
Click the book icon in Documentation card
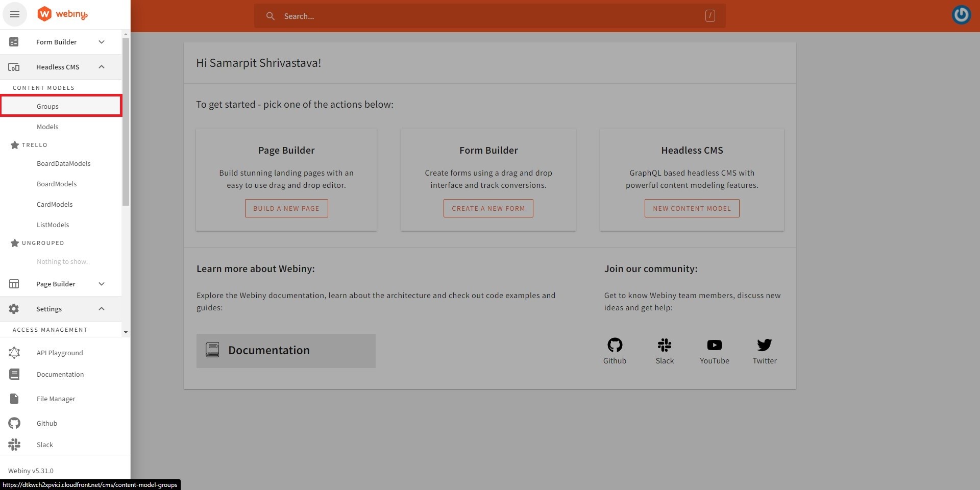pos(212,350)
